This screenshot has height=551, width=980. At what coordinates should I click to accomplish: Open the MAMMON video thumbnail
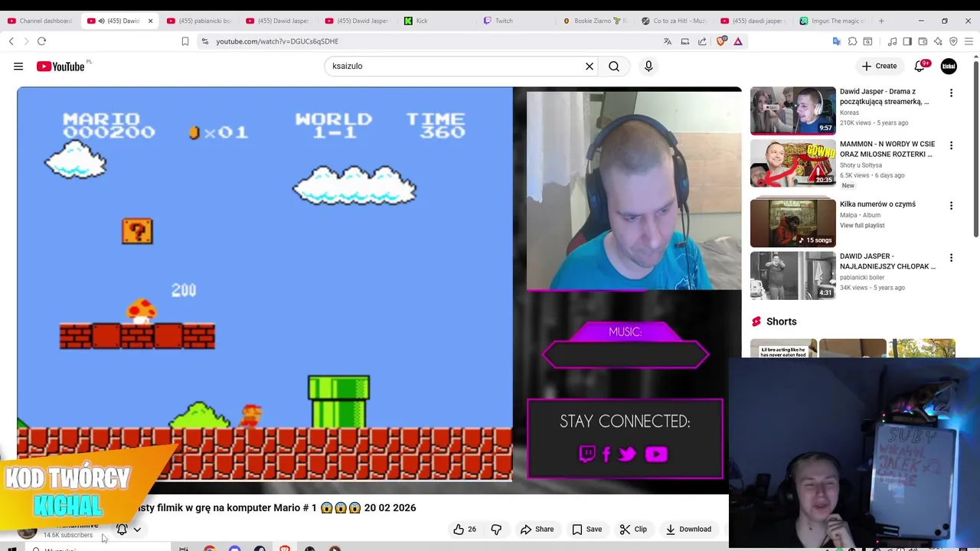(793, 163)
